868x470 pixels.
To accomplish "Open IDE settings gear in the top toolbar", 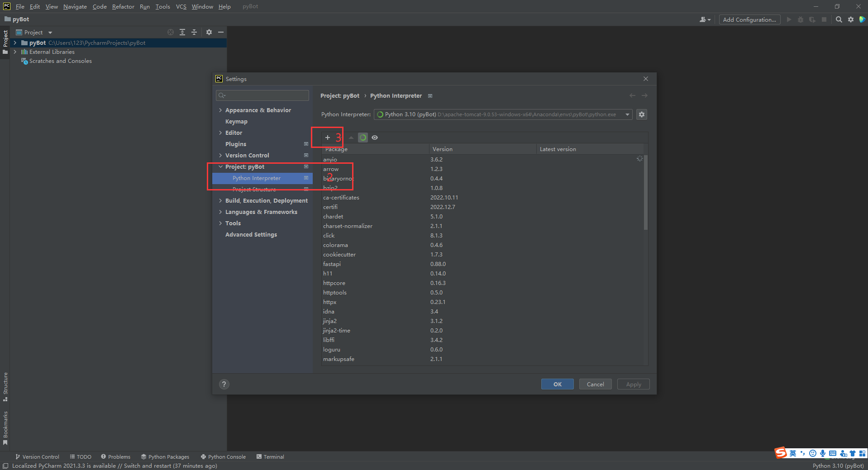I will click(x=851, y=19).
